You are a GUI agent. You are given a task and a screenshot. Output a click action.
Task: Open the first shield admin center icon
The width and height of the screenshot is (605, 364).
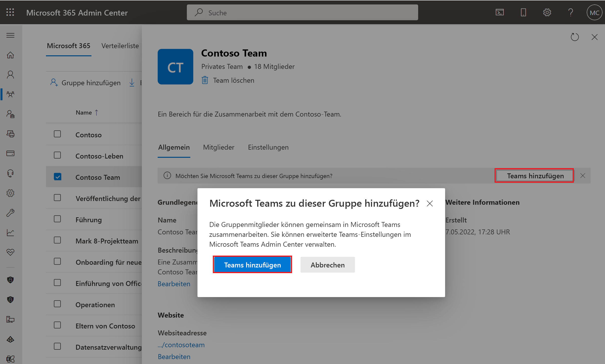(10, 280)
